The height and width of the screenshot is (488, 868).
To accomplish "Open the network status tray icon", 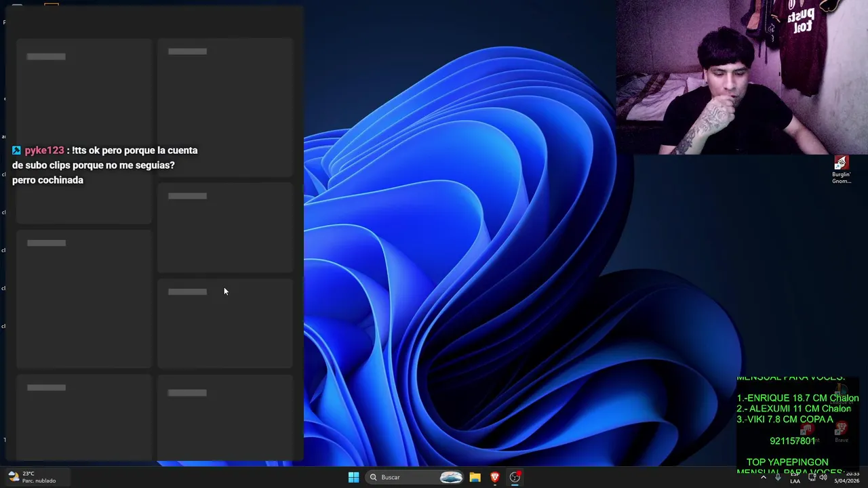I will click(812, 477).
